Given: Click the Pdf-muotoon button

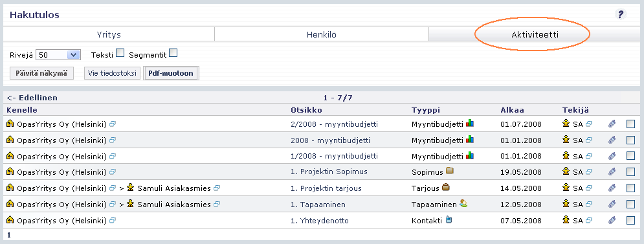Looking at the screenshot, I should tap(171, 74).
